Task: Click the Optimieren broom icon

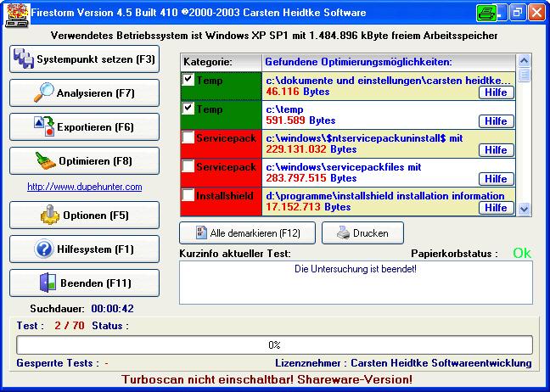Action: [46, 161]
